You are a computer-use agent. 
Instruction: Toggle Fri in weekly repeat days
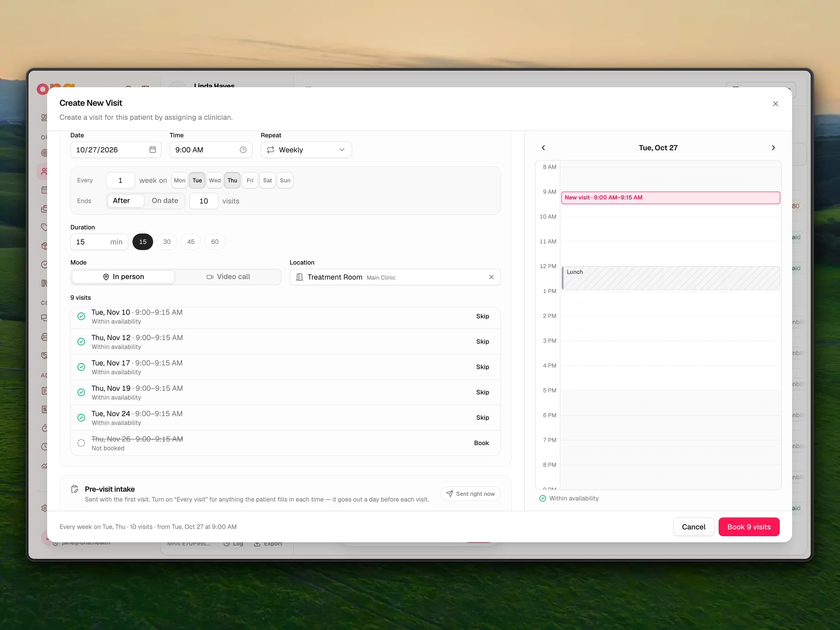coord(250,180)
